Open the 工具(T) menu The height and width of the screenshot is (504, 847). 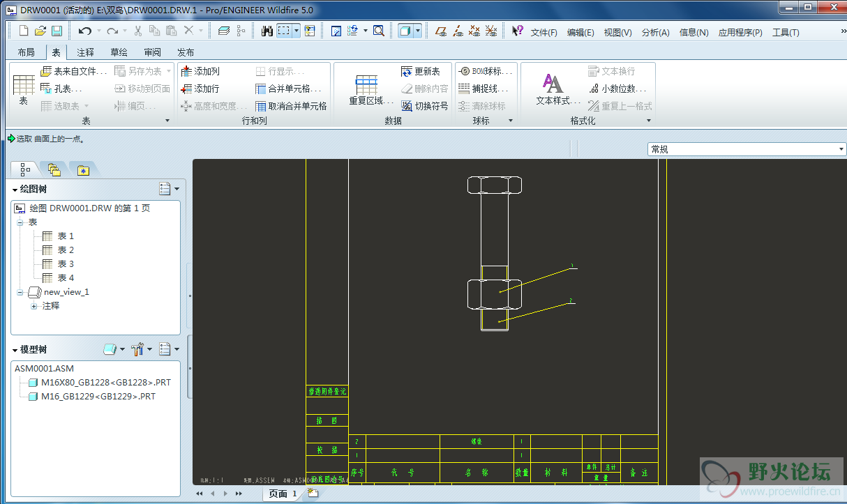[786, 32]
